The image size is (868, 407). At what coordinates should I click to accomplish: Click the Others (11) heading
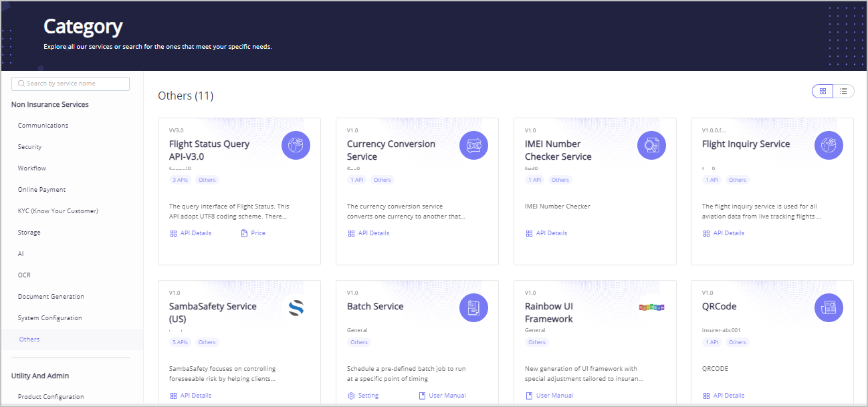186,96
